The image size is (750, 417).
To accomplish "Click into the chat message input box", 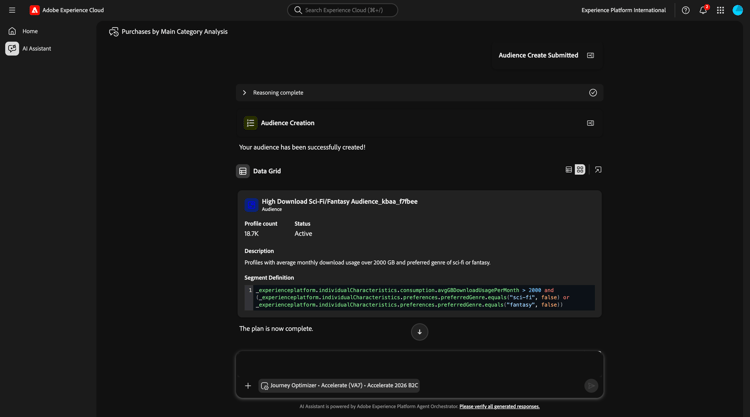I will click(419, 364).
